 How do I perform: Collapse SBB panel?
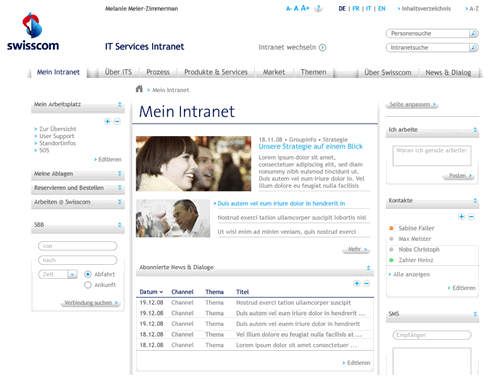120,225
